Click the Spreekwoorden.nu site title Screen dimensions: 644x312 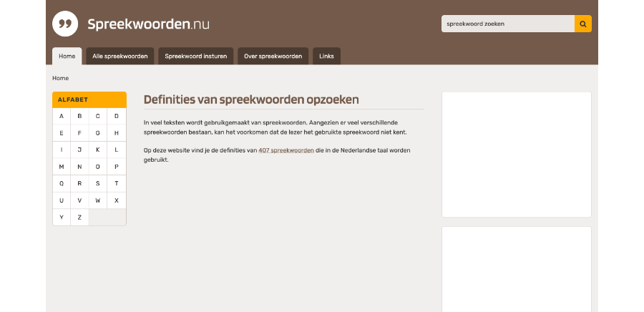[148, 24]
